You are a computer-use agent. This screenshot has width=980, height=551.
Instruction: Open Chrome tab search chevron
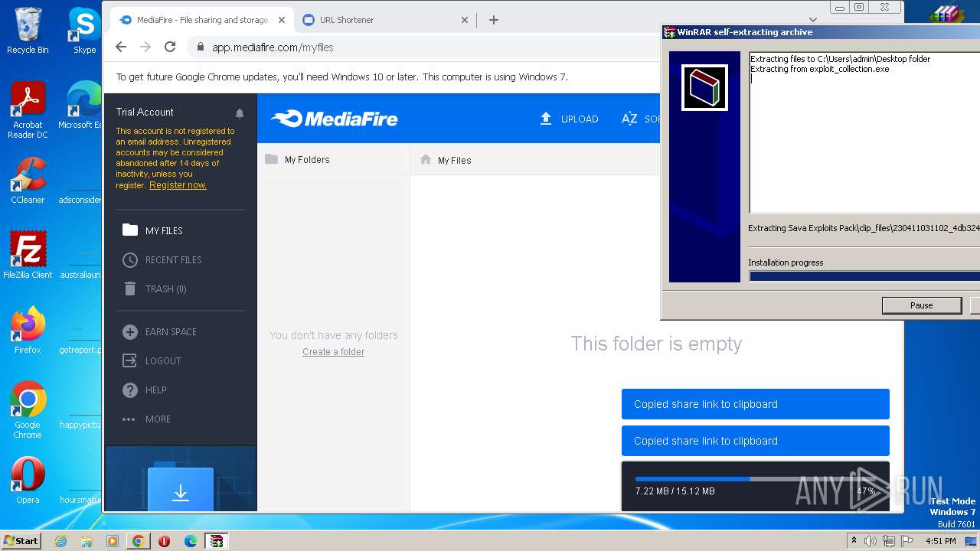point(812,20)
